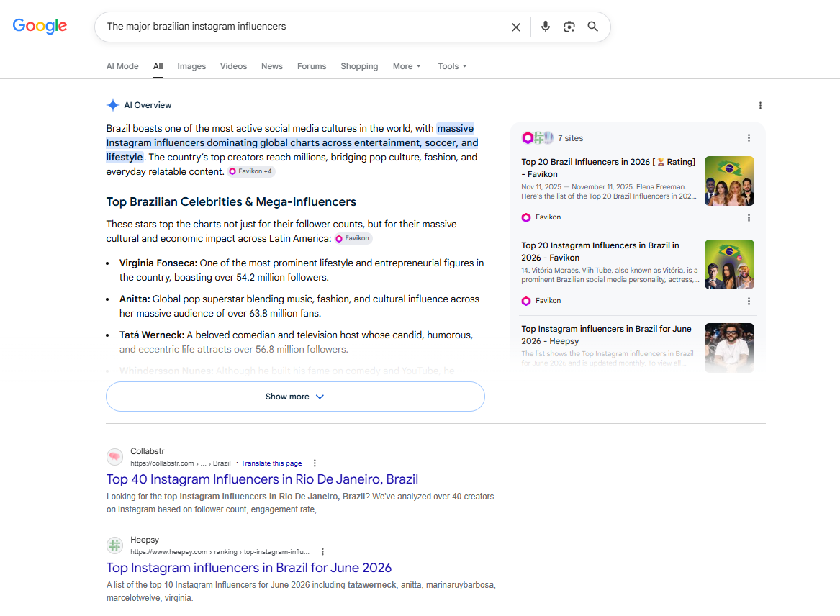Open three-dot menu for Heepsy result
This screenshot has height=616, width=840.
322,551
